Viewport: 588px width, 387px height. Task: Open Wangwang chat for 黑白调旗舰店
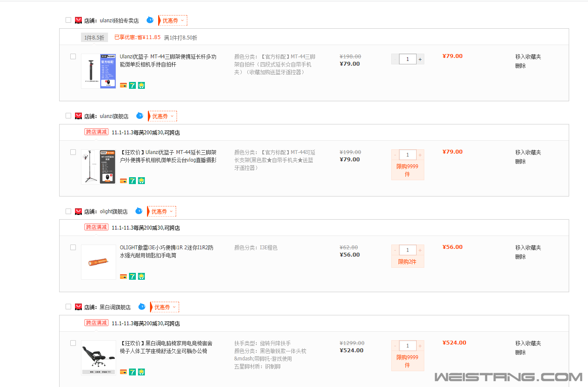(x=142, y=306)
